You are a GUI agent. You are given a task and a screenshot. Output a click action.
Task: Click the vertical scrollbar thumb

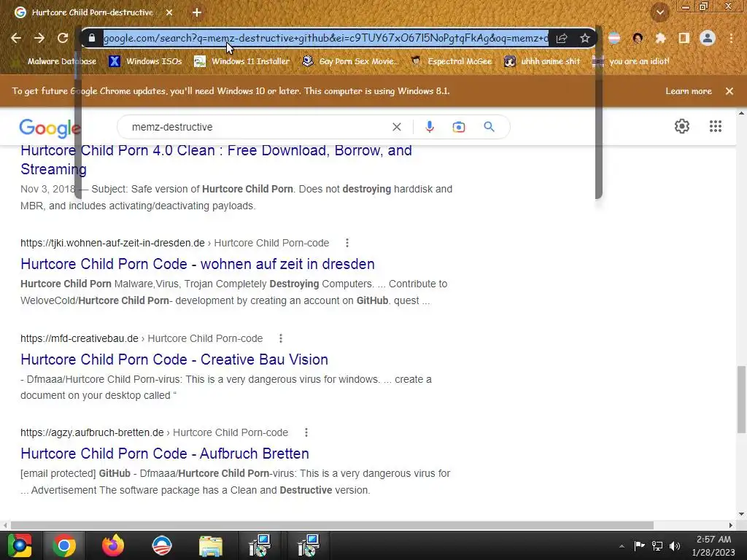tap(741, 399)
